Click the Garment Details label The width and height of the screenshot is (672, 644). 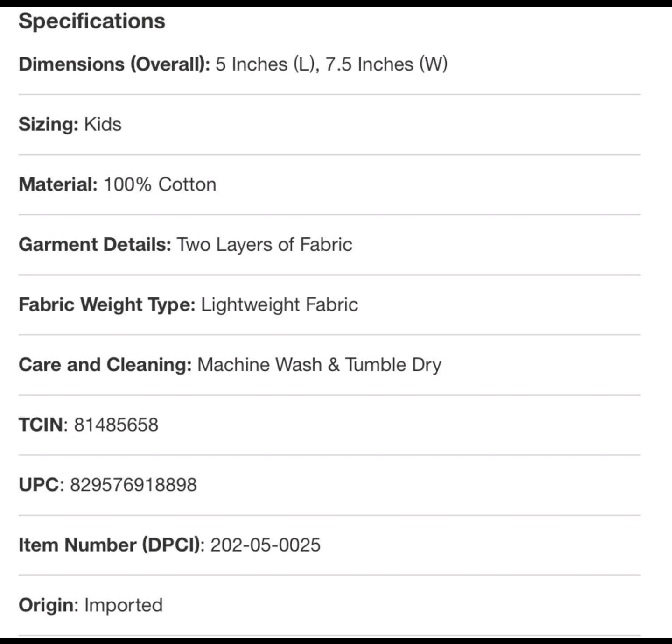(x=95, y=244)
